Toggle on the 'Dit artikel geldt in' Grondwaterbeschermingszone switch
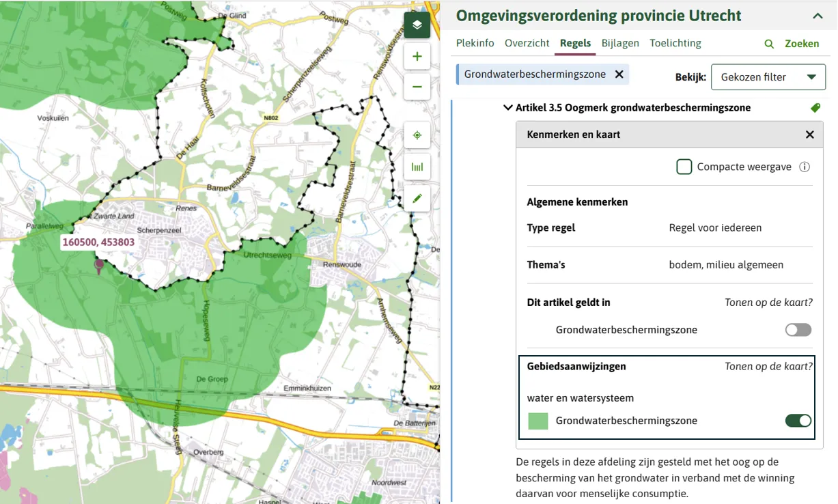Viewport: 838px width, 504px height. 798,330
